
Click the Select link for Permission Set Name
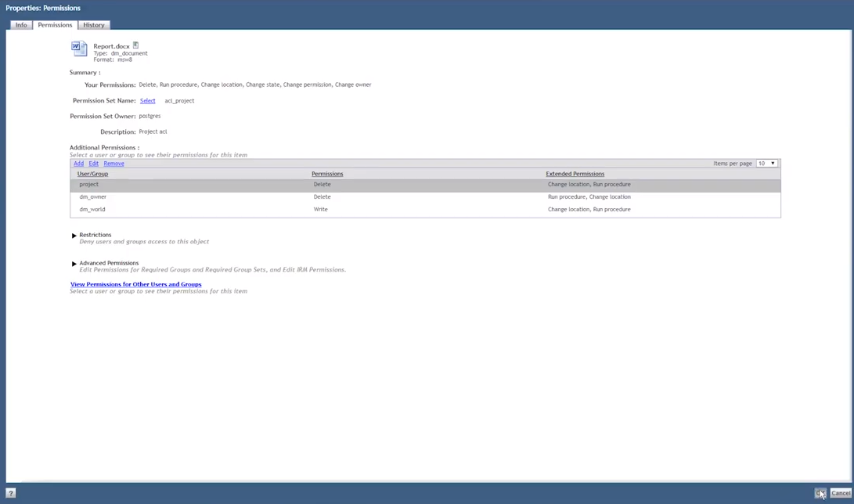coord(147,100)
